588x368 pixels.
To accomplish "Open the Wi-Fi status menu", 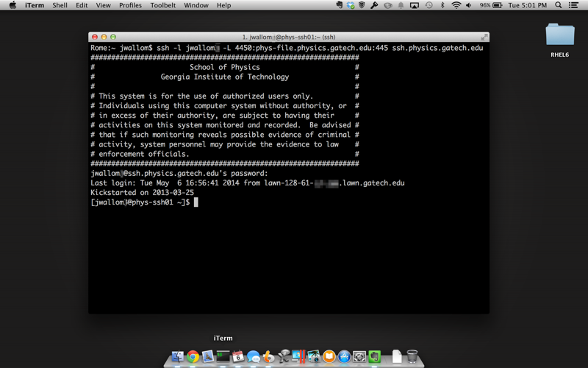I will tap(456, 5).
